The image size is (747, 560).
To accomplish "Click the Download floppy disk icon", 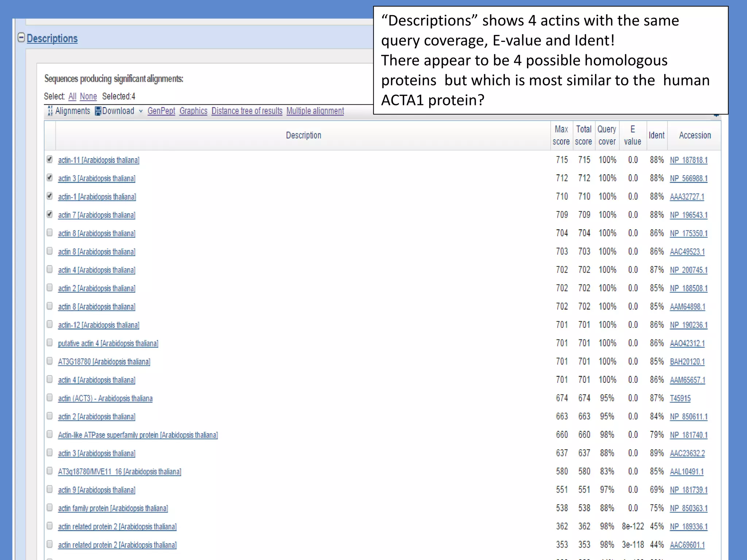I will [98, 111].
